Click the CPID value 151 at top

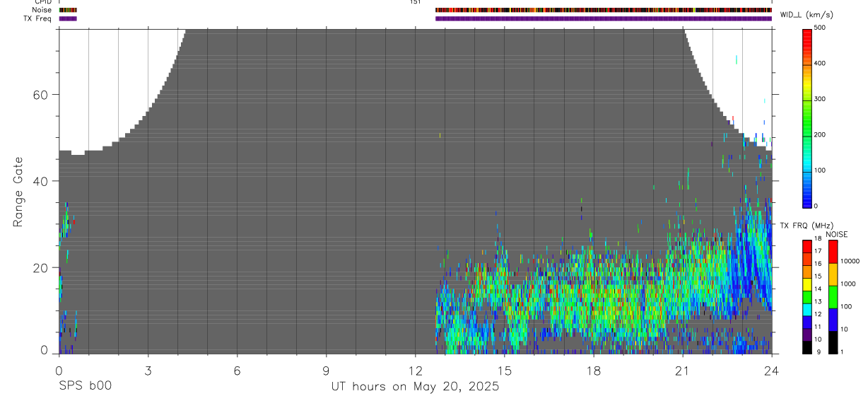click(x=415, y=2)
